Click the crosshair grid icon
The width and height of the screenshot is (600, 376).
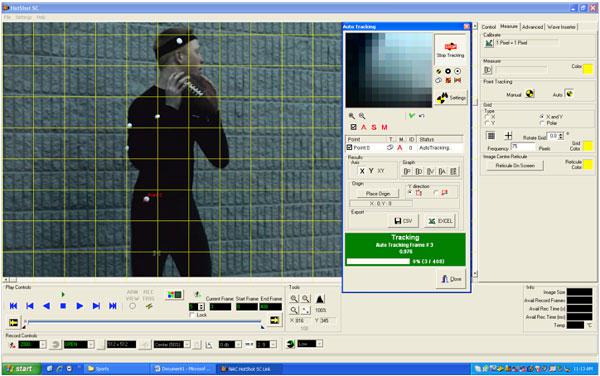pyautogui.click(x=508, y=135)
